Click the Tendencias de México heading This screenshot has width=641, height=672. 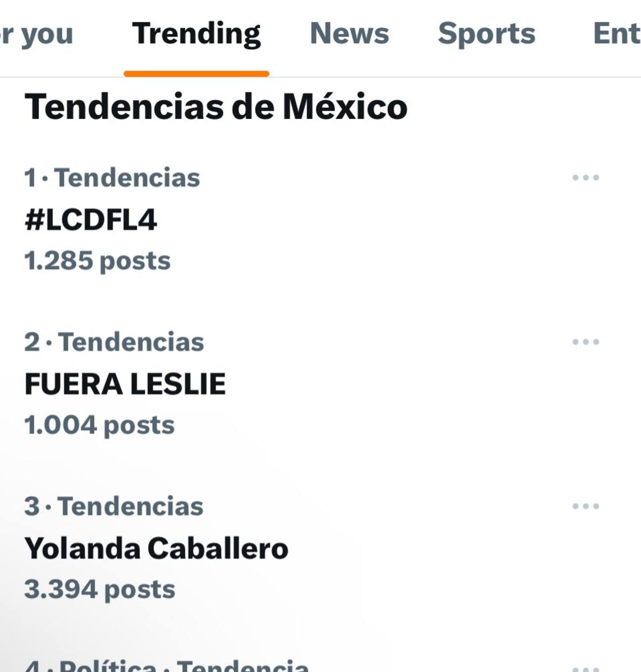[x=216, y=107]
